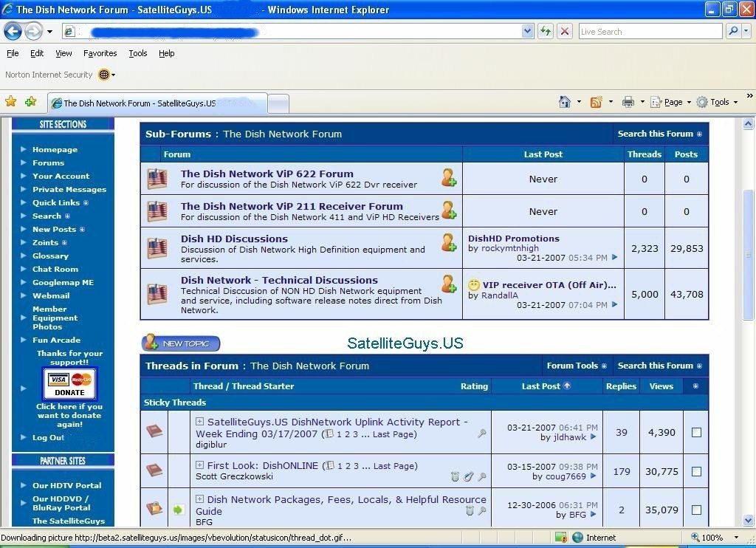Open the File menu
The width and height of the screenshot is (756, 548).
tap(13, 53)
